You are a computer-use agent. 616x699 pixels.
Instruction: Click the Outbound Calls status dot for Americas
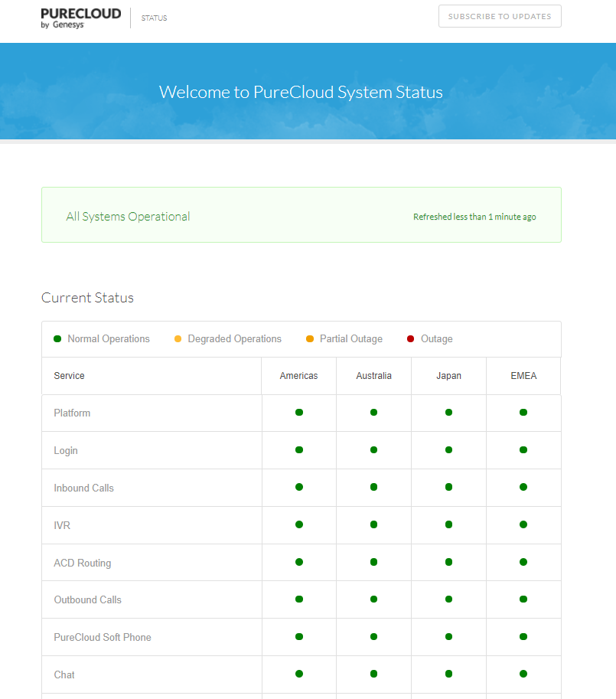299,599
